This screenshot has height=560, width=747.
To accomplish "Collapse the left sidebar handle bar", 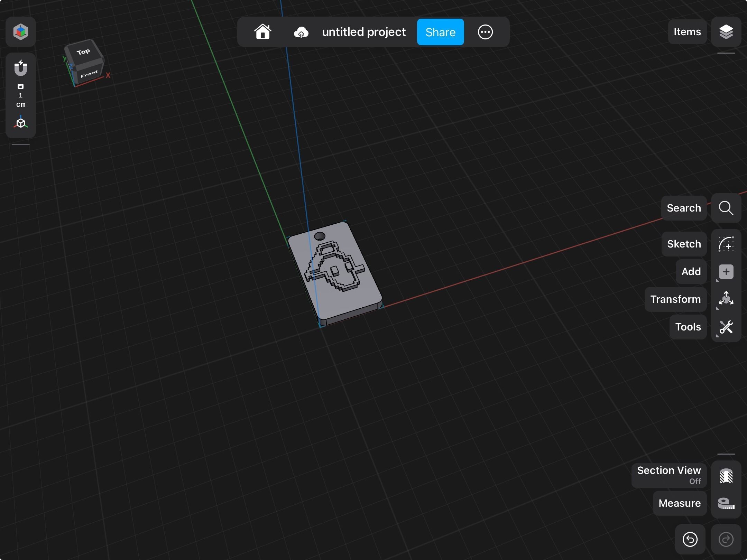I will [x=21, y=144].
